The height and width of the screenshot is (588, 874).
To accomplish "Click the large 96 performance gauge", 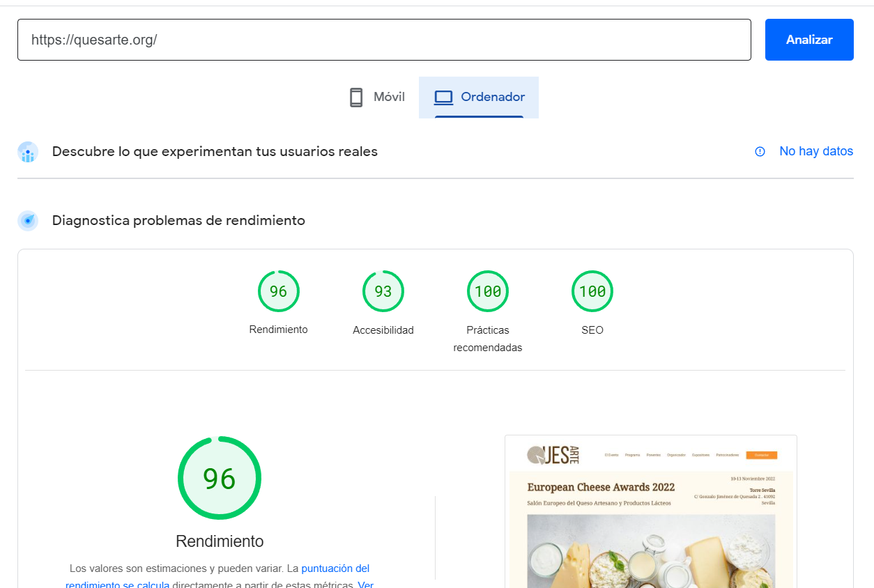I will [x=220, y=478].
